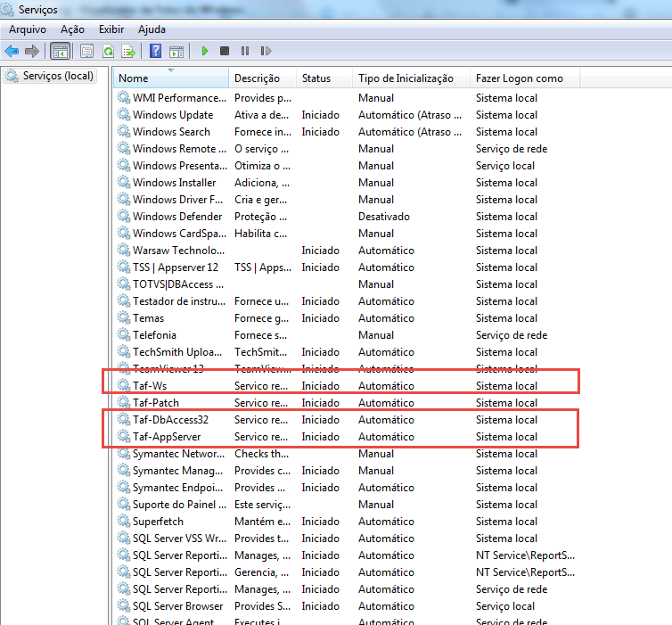
Task: Open the Arquivo menu
Action: point(28,29)
